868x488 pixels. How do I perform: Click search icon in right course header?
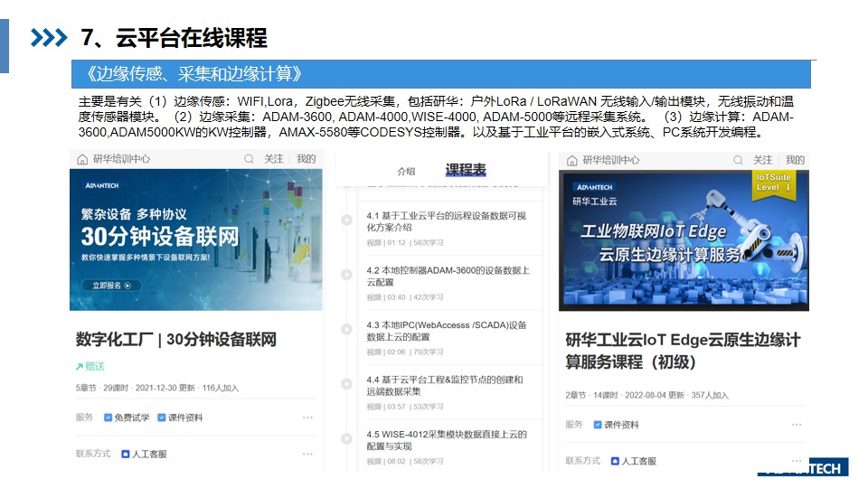[x=738, y=160]
